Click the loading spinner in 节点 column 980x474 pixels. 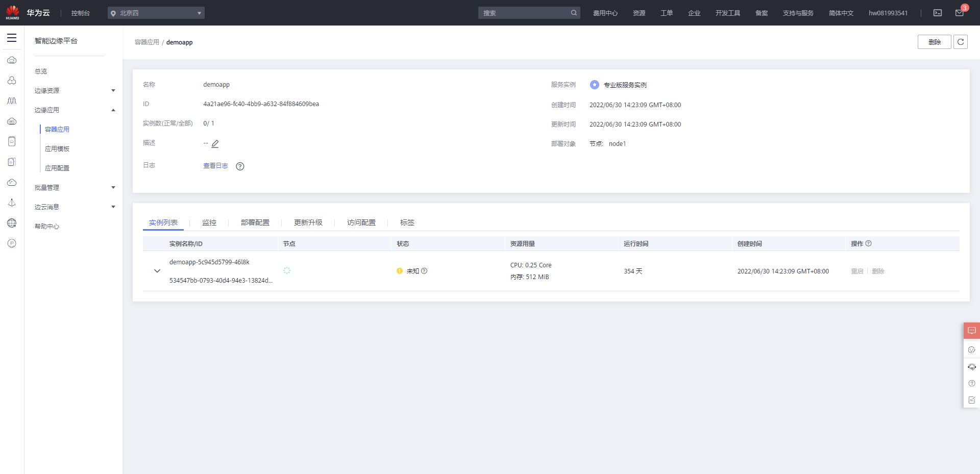(287, 270)
